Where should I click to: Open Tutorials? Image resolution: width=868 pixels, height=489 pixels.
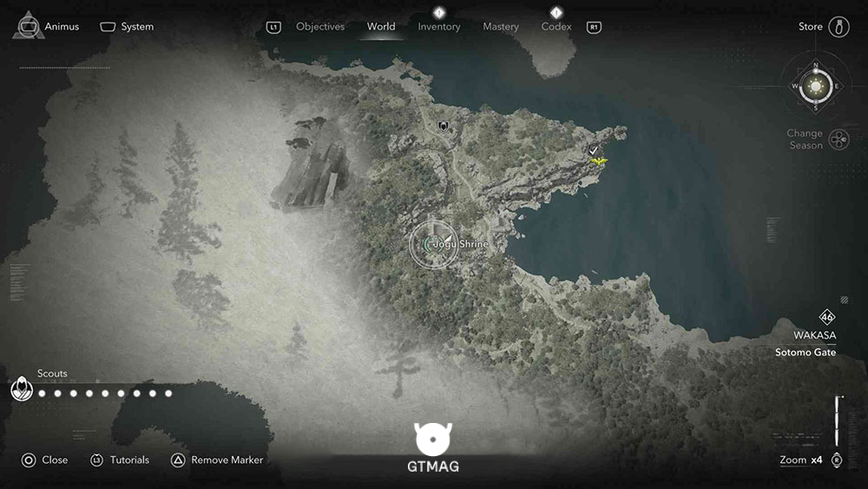coord(129,460)
